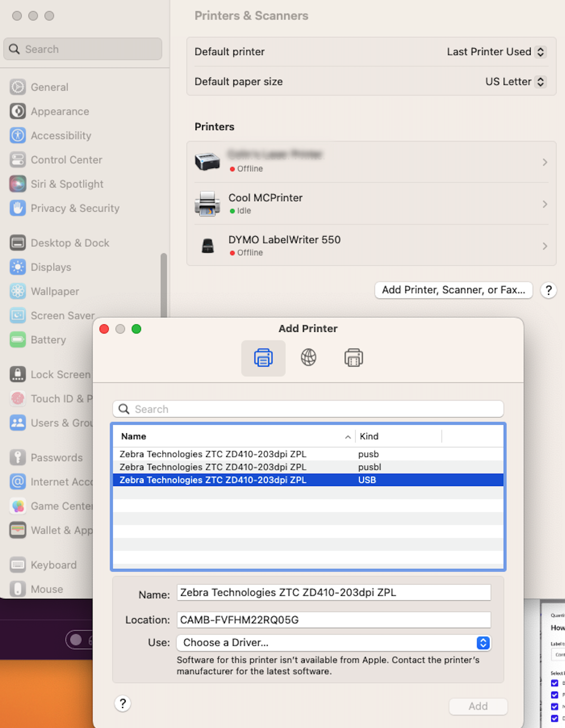Image resolution: width=565 pixels, height=728 pixels.
Task: Sort printer list by Name column
Action: 234,436
